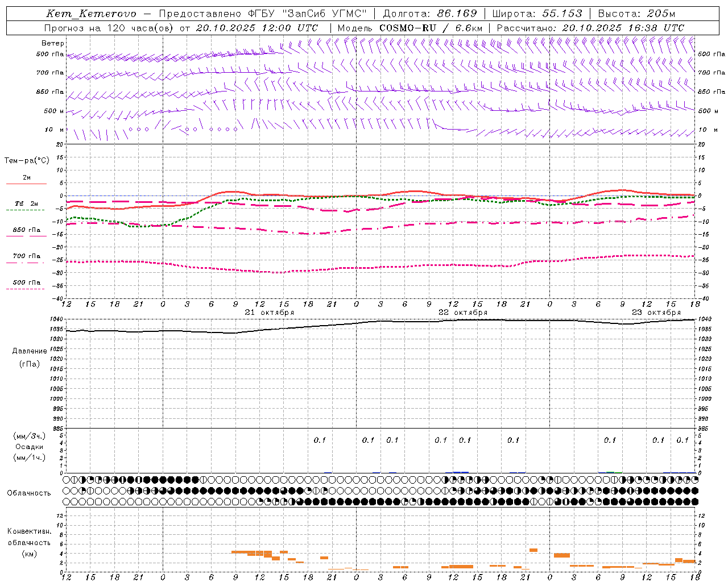Image resolution: width=728 pixels, height=582 pixels.
Task: Click the 500 м wind level label on the left
Action: point(54,111)
